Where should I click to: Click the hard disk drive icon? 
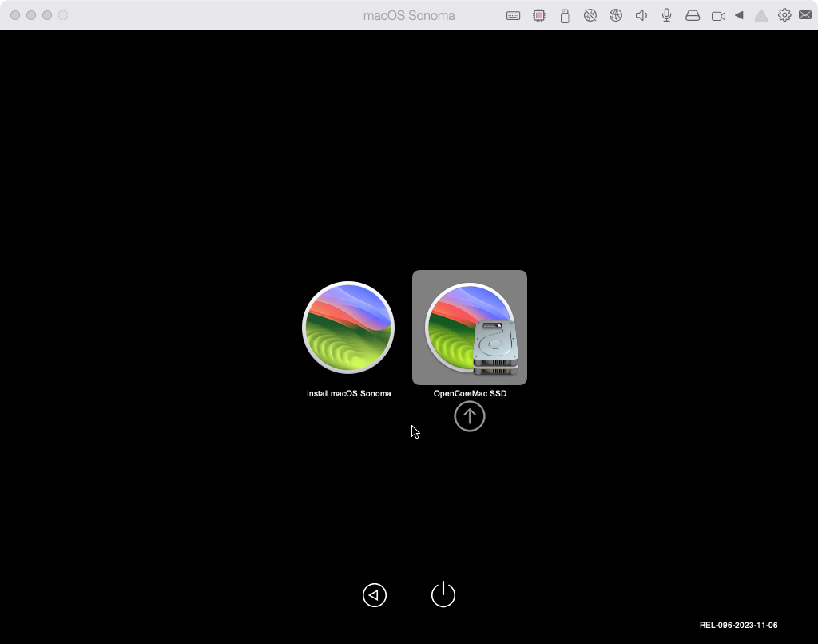click(693, 15)
